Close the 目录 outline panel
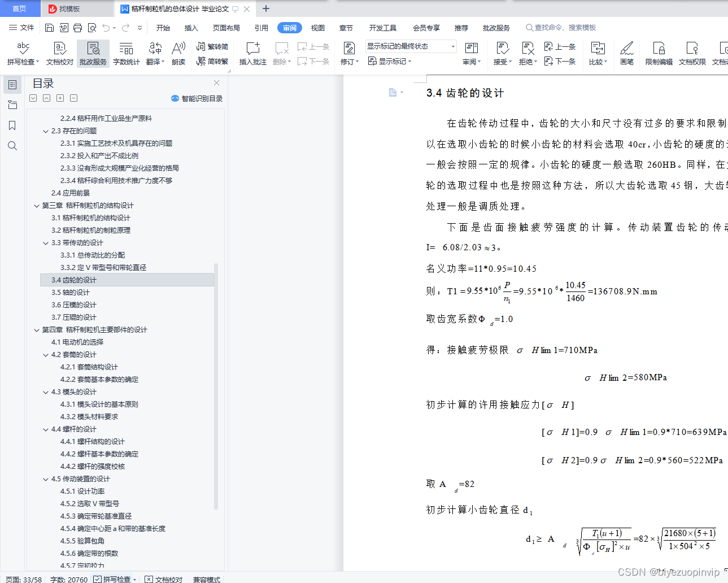 coord(216,83)
